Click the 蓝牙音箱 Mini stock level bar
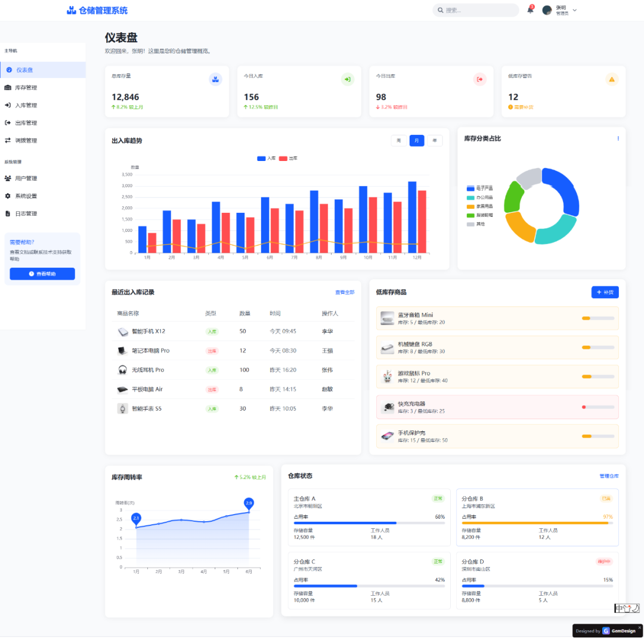The width and height of the screenshot is (644, 644). coord(598,318)
